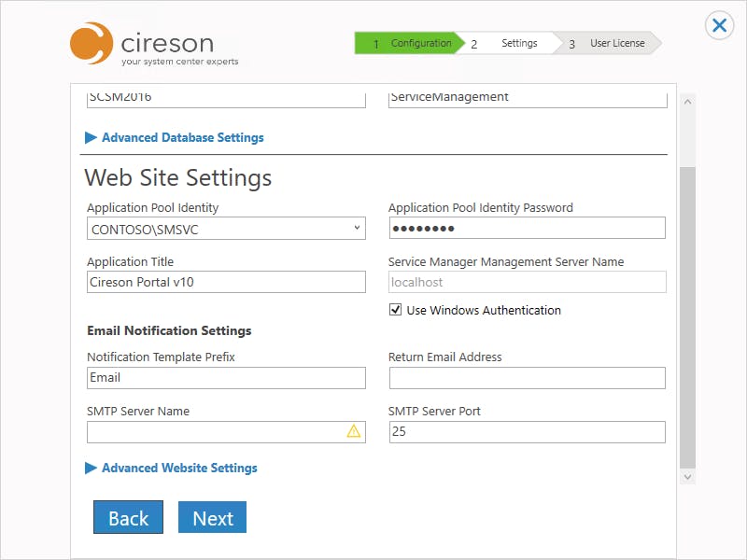Click the Back button
Viewport: 747px width, 560px height.
point(128,517)
